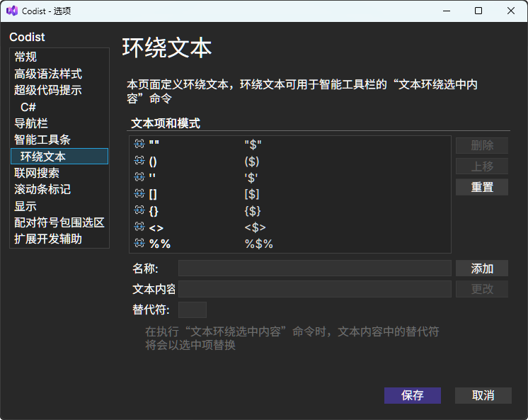Click the icon beside the curly braces {} entry
This screenshot has height=420, width=528.
(139, 210)
